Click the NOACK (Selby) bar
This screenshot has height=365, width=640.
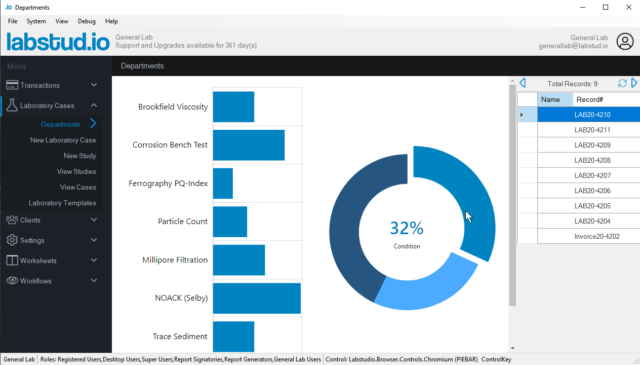click(257, 298)
